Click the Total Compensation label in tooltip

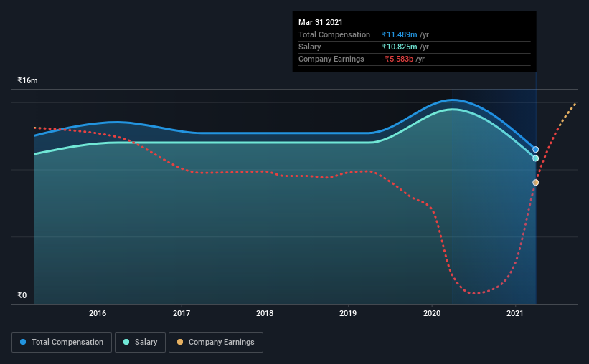(x=334, y=34)
